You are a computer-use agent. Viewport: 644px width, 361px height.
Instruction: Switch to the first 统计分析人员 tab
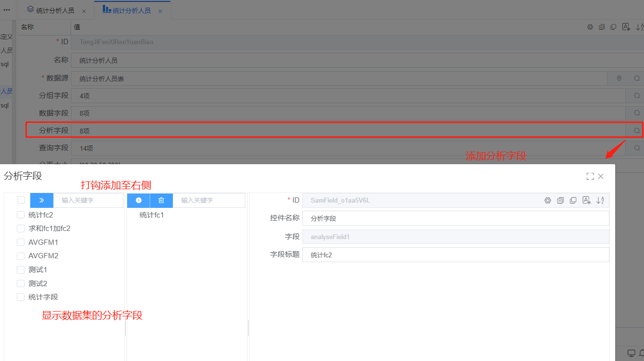coord(55,11)
